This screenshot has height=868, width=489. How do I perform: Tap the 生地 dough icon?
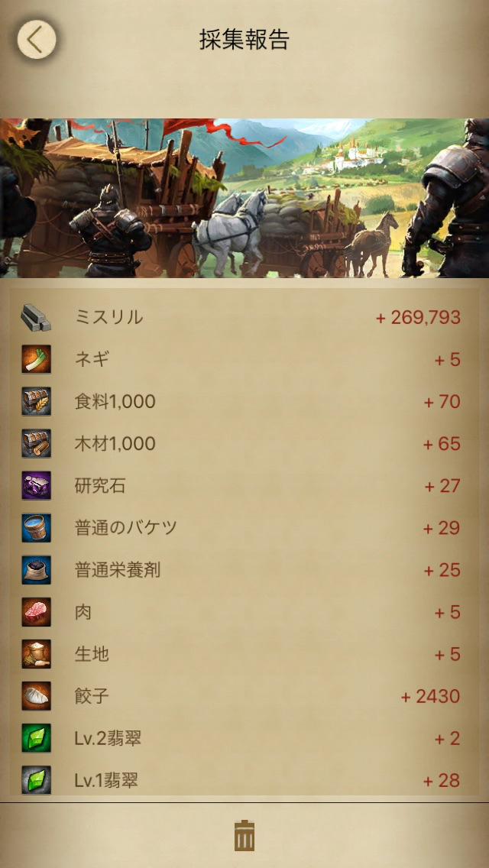pos(36,654)
